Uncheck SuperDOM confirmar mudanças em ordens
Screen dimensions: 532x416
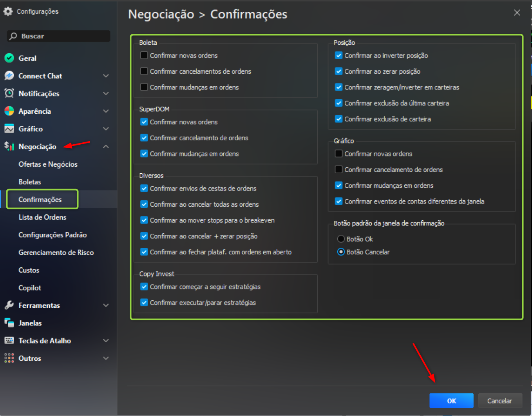point(144,154)
